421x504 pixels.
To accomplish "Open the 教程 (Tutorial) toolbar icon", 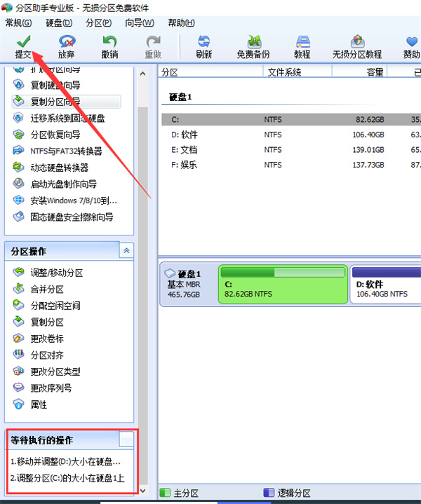I will click(302, 41).
